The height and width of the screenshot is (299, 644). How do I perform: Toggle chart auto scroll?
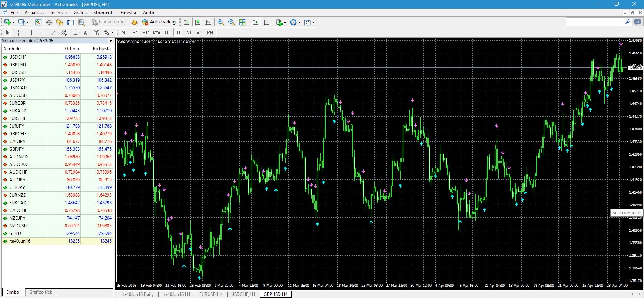pos(256,22)
